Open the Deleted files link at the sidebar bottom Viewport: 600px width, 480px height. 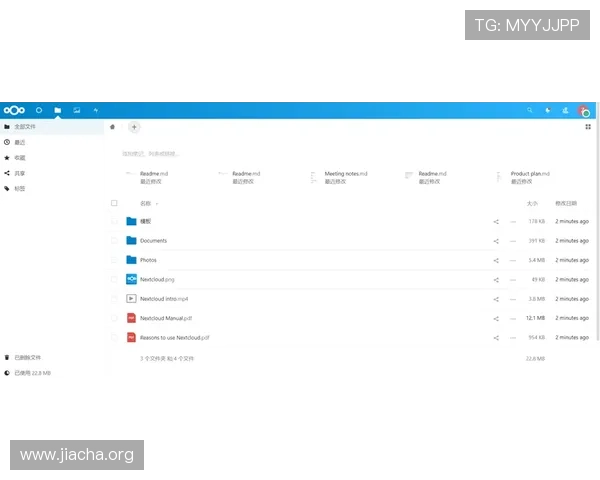click(x=28, y=357)
